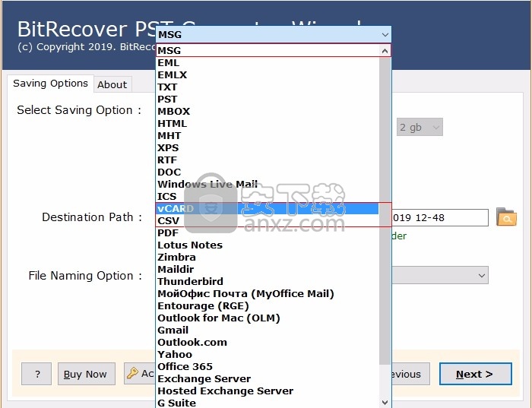Click the partially hidden Previous button
The width and height of the screenshot is (532, 408).
pos(410,374)
